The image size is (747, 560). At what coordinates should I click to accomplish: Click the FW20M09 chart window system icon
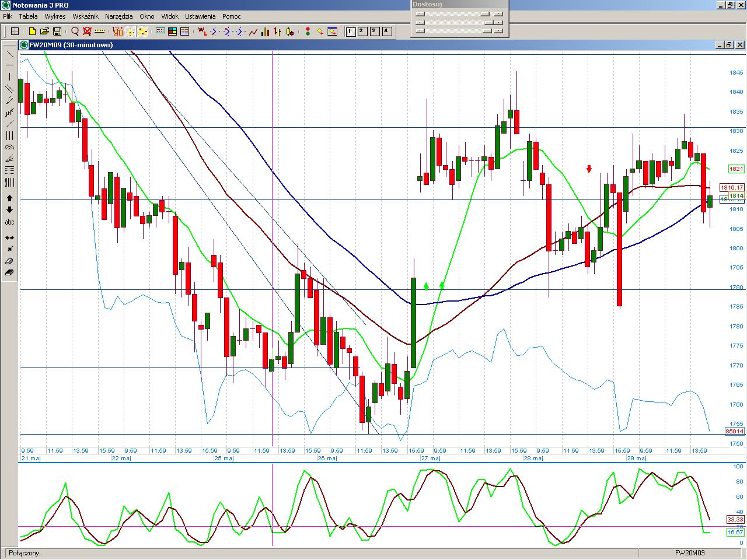click(24, 45)
